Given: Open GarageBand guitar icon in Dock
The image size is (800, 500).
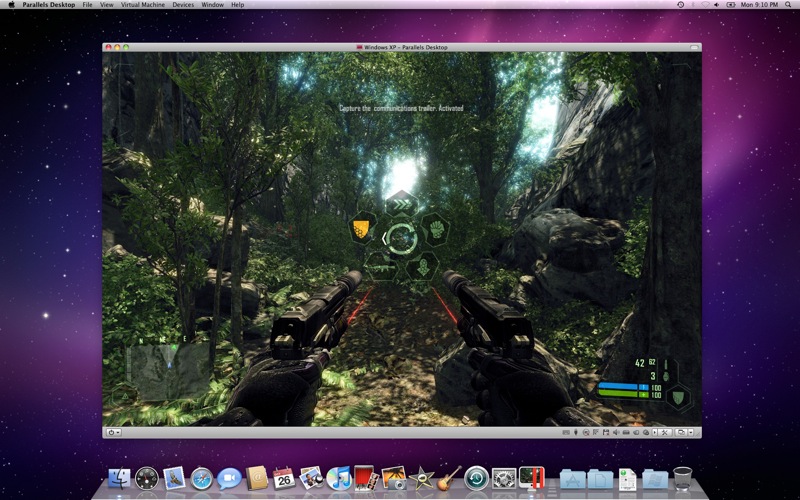Looking at the screenshot, I should point(449,479).
